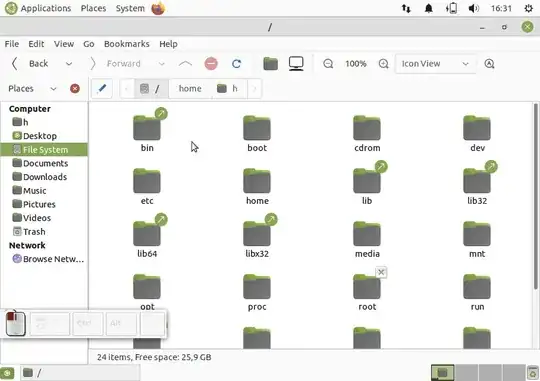Open the Computer location toolbar icon
Screen dimensions: 540x381
[296, 64]
